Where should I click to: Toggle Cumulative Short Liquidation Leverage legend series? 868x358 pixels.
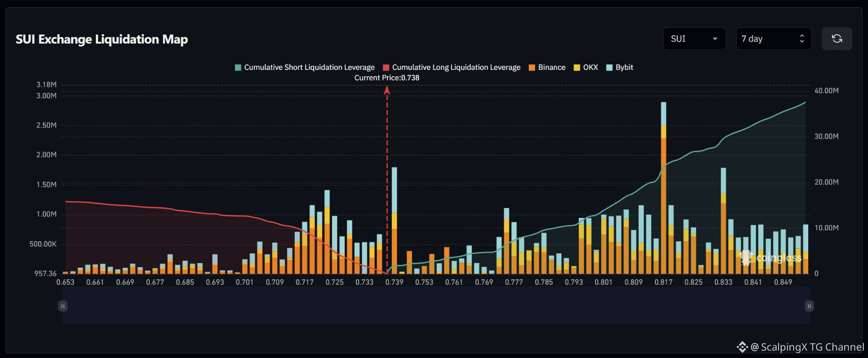(x=305, y=67)
